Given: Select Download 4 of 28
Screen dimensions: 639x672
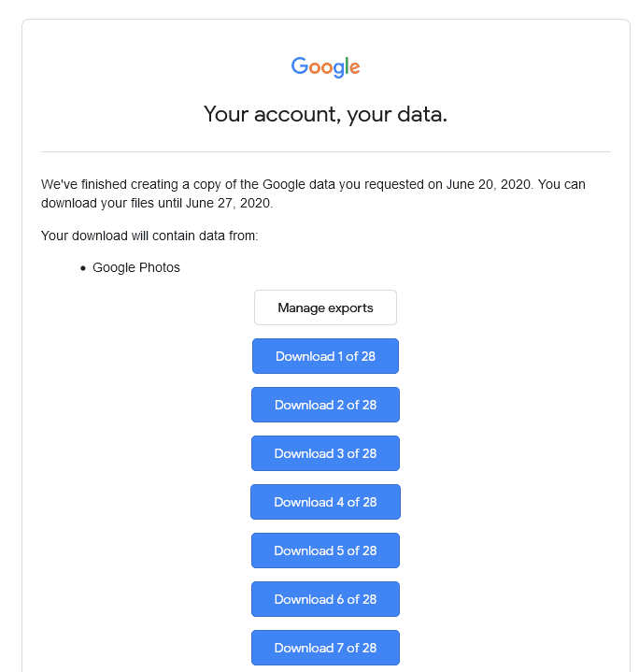Looking at the screenshot, I should (x=325, y=502).
